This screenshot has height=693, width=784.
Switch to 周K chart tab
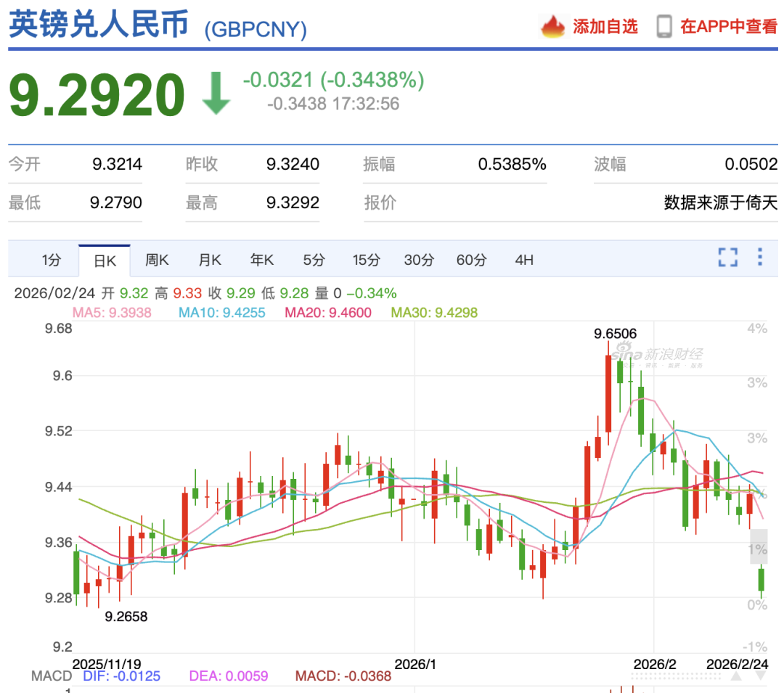(157, 261)
